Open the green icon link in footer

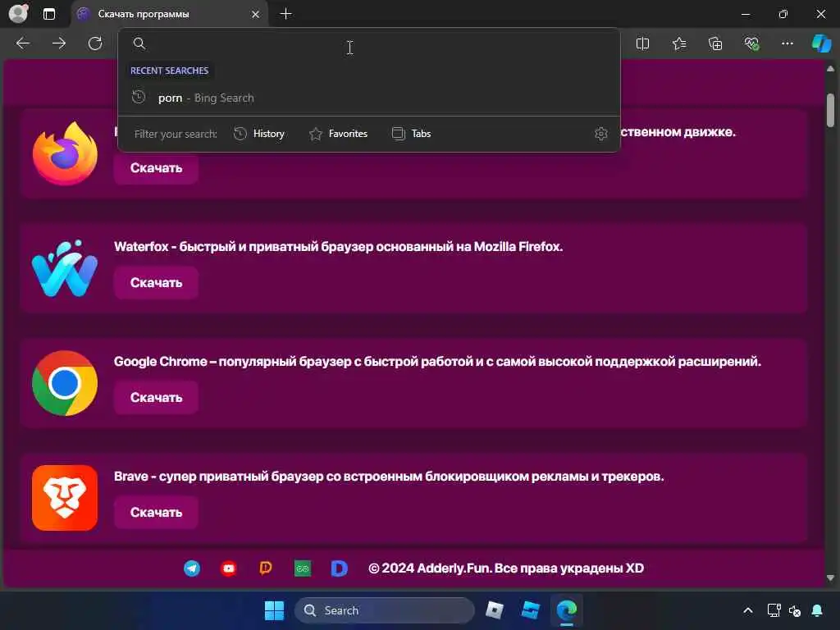(303, 568)
